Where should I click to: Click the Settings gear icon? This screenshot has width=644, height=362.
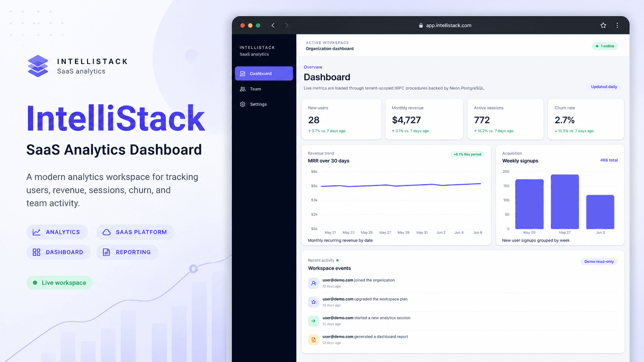243,104
